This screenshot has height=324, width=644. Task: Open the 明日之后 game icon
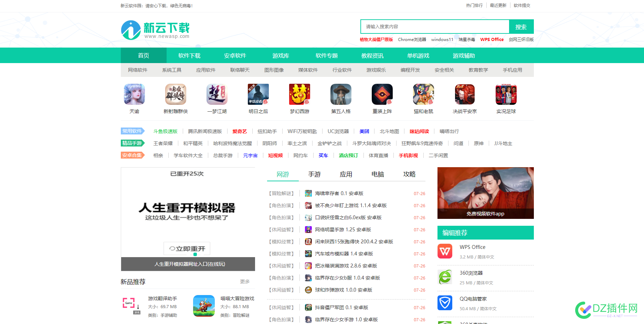(x=258, y=94)
